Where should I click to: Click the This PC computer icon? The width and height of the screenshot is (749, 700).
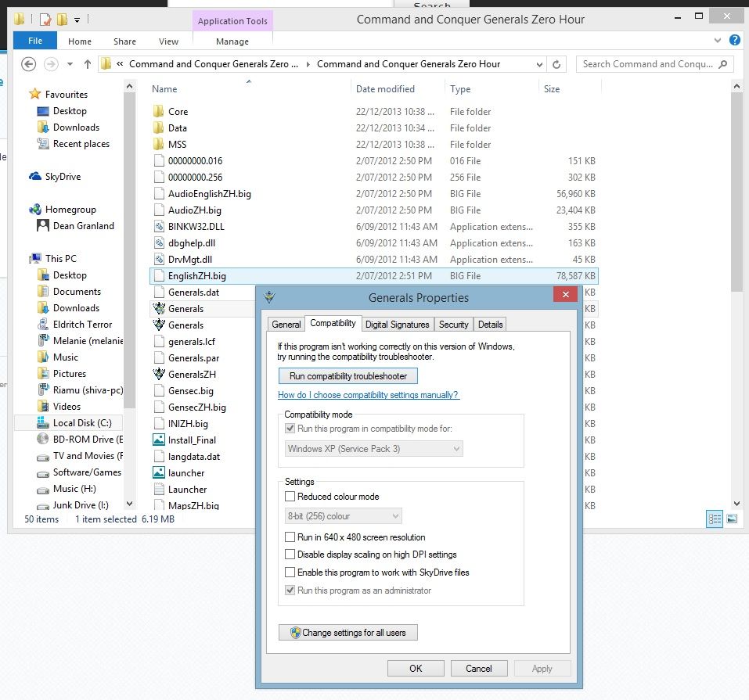[x=35, y=258]
